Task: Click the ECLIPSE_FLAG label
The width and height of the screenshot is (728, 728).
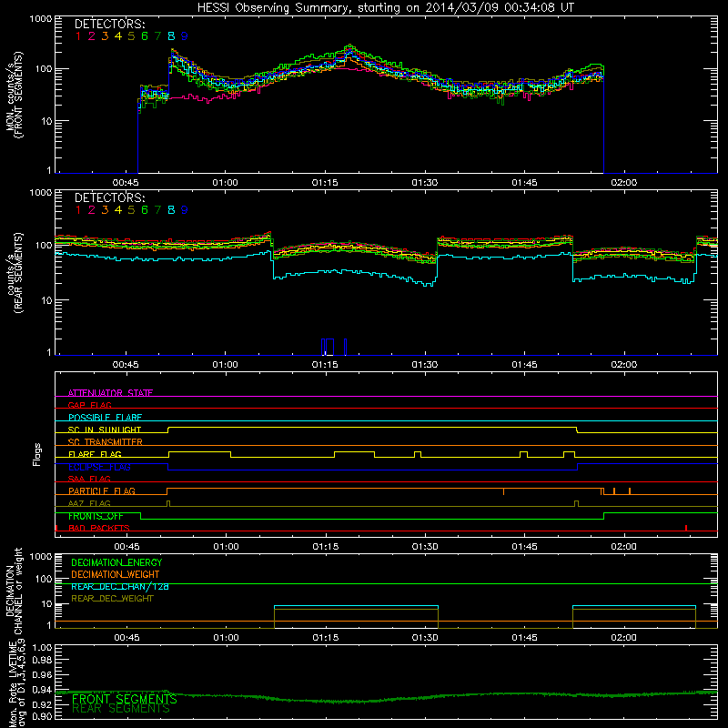Action: click(x=99, y=467)
